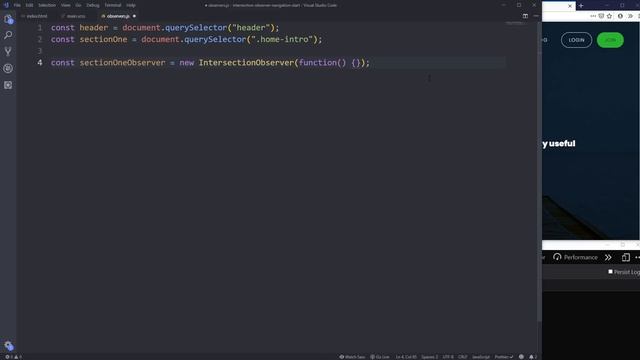Image resolution: width=640 pixels, height=360 pixels.
Task: Open the editor More Actions menu
Action: [536, 16]
